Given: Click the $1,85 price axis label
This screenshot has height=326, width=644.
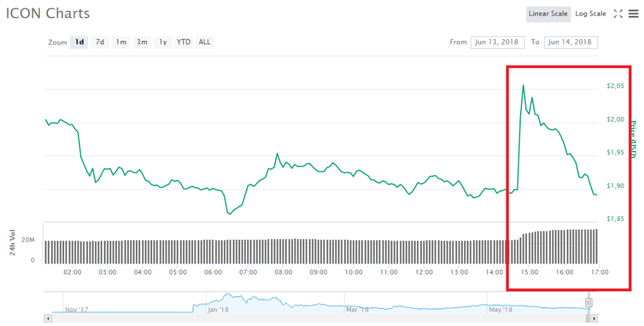Looking at the screenshot, I should click(x=615, y=219).
